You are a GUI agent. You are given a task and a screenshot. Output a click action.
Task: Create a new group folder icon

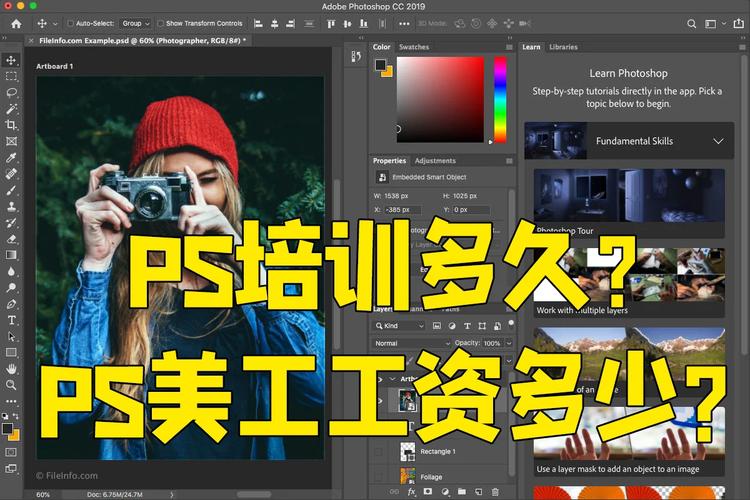click(x=462, y=492)
